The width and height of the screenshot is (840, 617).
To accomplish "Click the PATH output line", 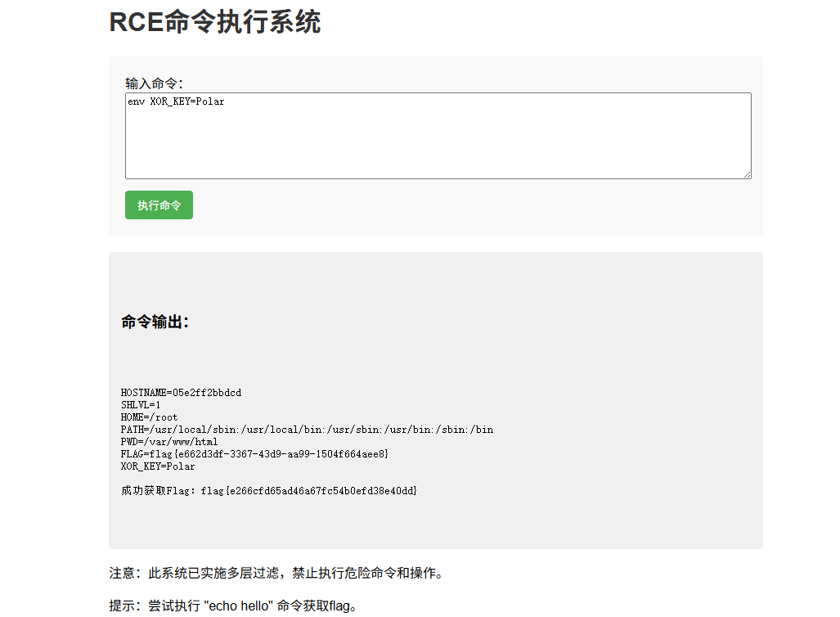I will point(307,430).
